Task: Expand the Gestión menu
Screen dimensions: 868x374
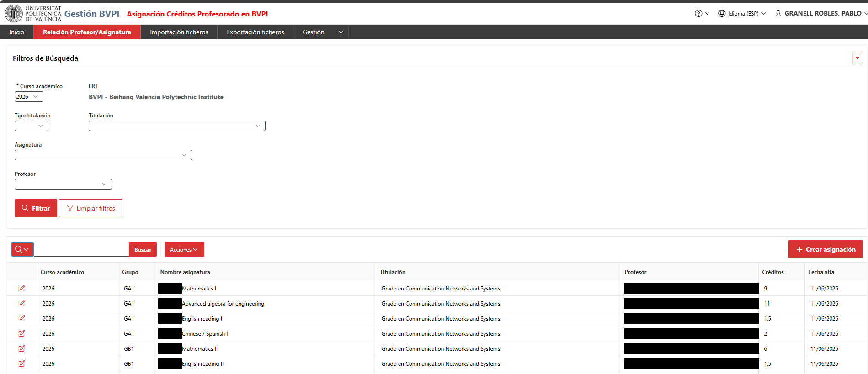Action: (321, 32)
